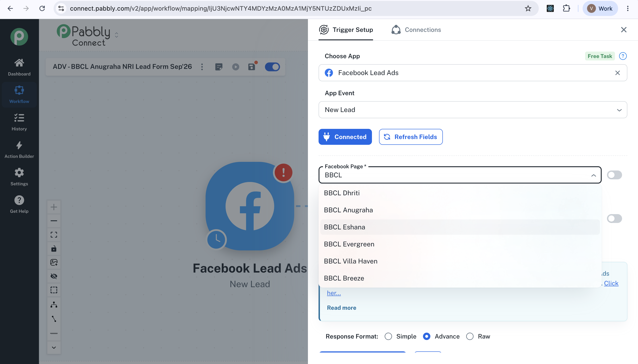This screenshot has height=364, width=638.
Task: Open the React DevTools extension icon
Action: 550,8
